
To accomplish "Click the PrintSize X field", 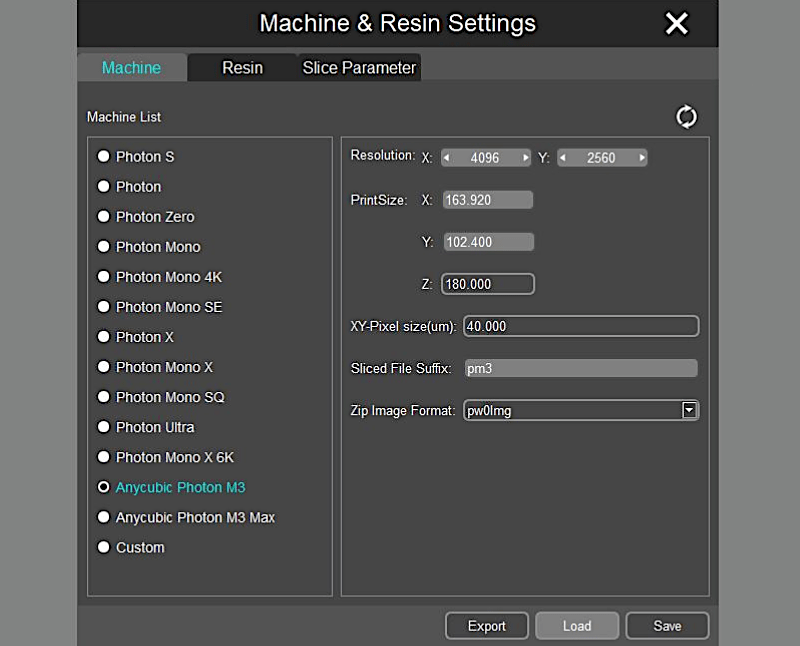I will 488,200.
